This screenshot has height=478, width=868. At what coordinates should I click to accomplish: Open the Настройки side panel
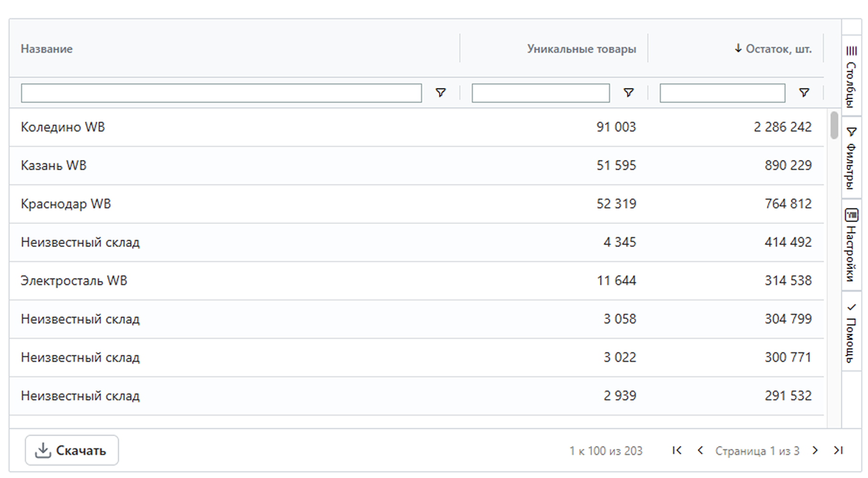851,245
